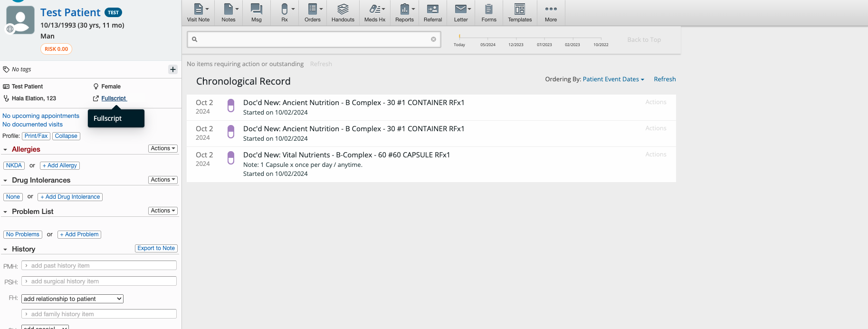The height and width of the screenshot is (329, 868).
Task: Click the Rx prescription icon
Action: tap(285, 13)
